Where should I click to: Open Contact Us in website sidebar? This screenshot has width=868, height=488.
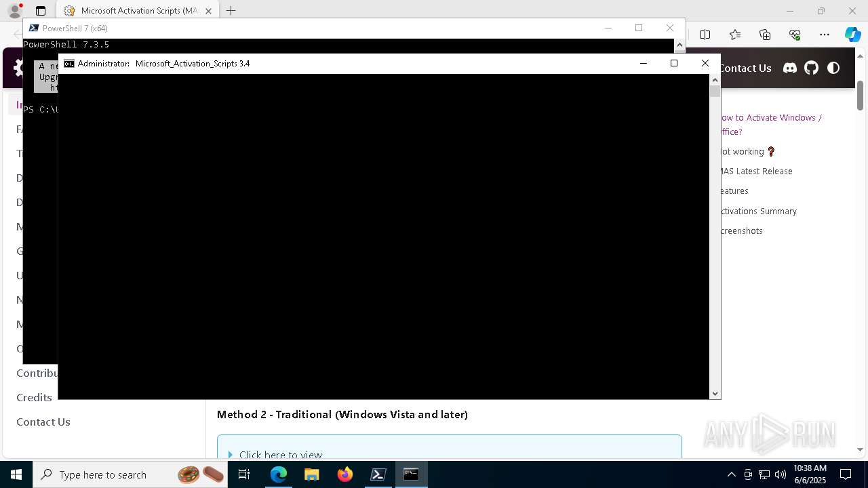click(x=43, y=422)
